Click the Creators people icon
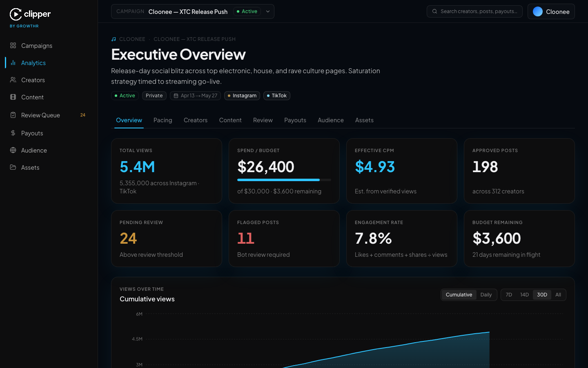This screenshot has width=588, height=368. point(13,80)
